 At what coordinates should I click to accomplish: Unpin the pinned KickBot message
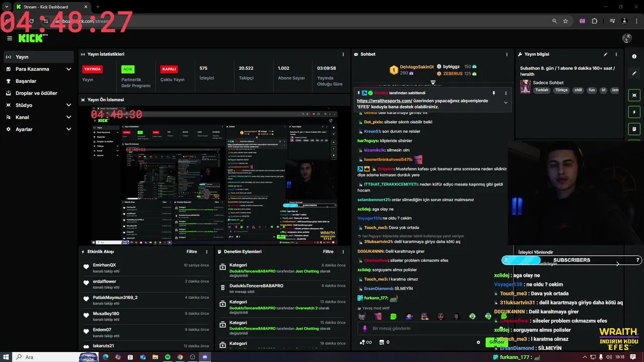tap(494, 93)
